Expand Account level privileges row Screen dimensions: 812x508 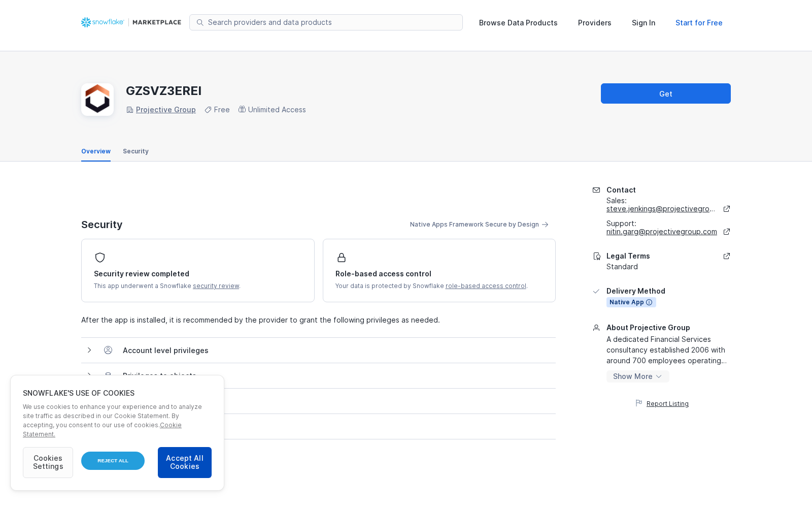click(318, 351)
